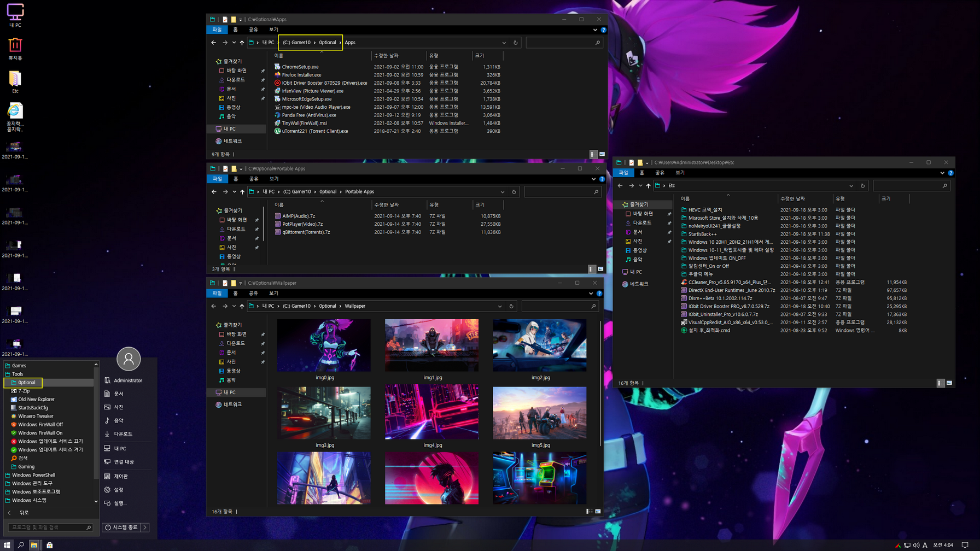Switch Portable Apps window to details view
Screen dimensions: 980x551
pos(592,269)
